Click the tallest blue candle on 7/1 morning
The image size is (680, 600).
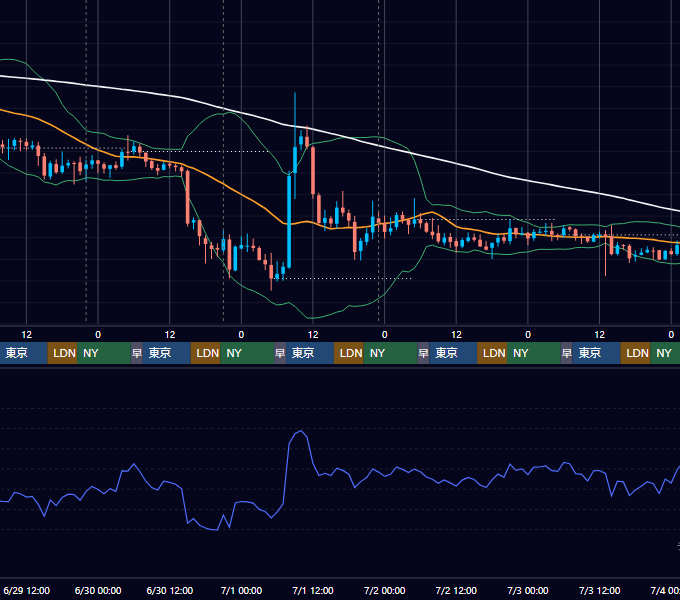pyautogui.click(x=289, y=221)
